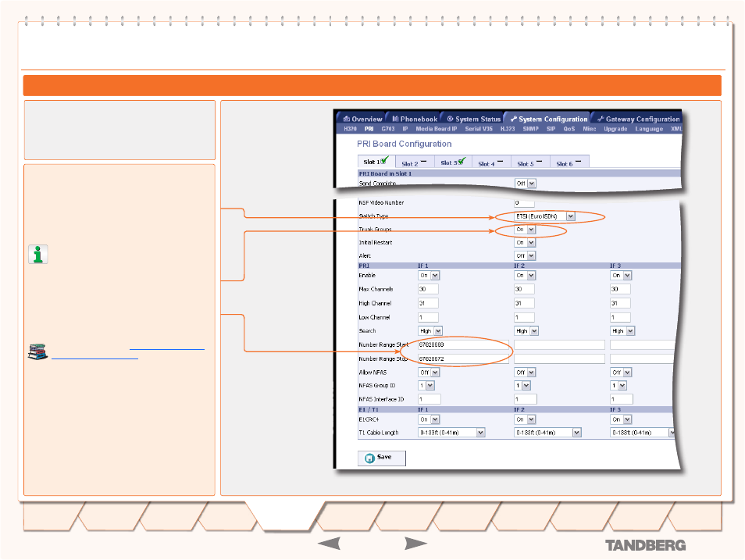Open the Trunk Groups dropdown

[526, 230]
